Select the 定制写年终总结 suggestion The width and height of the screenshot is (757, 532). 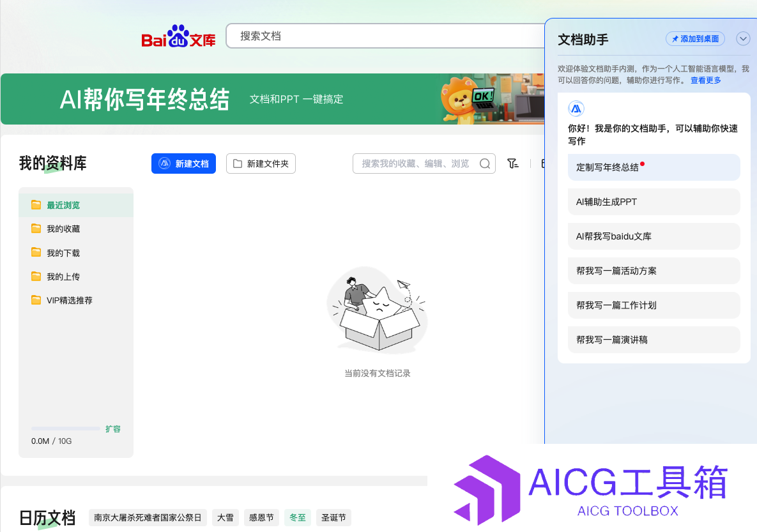[654, 167]
